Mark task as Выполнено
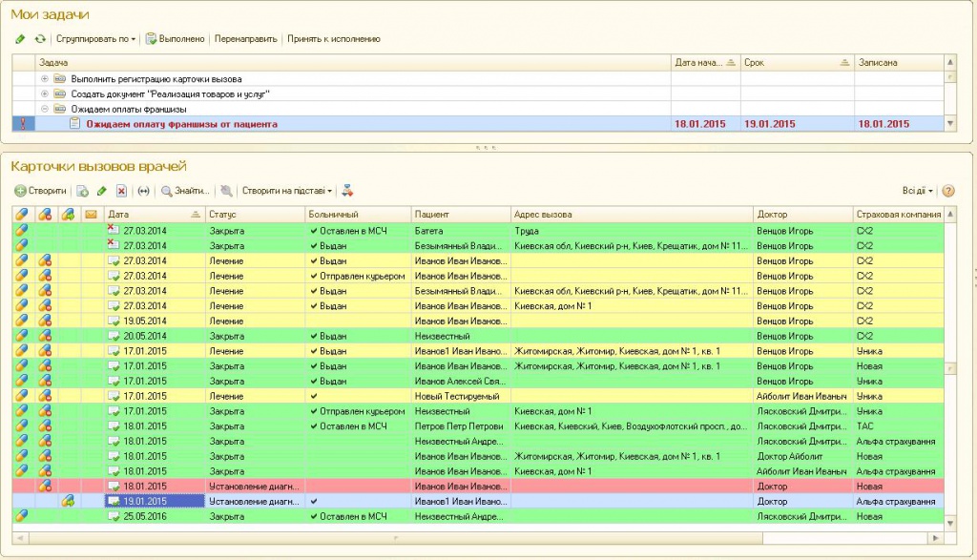The image size is (977, 560). coord(176,38)
